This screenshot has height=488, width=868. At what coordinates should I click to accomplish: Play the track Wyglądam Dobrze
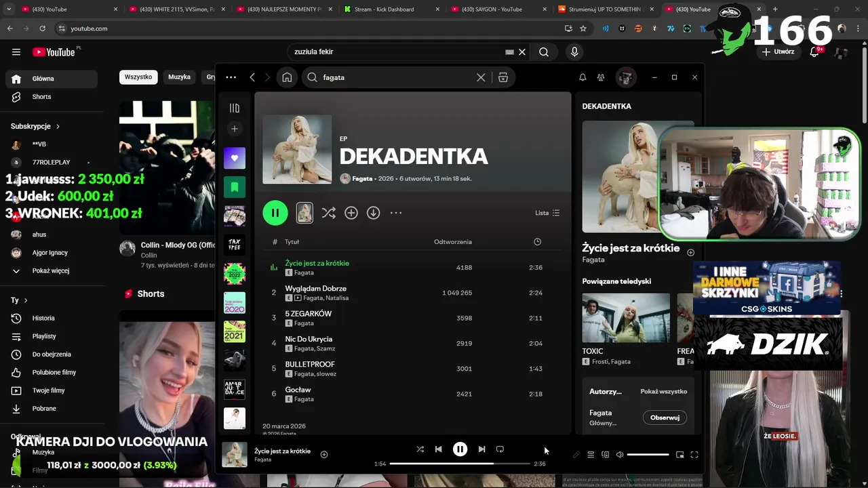pos(412,293)
